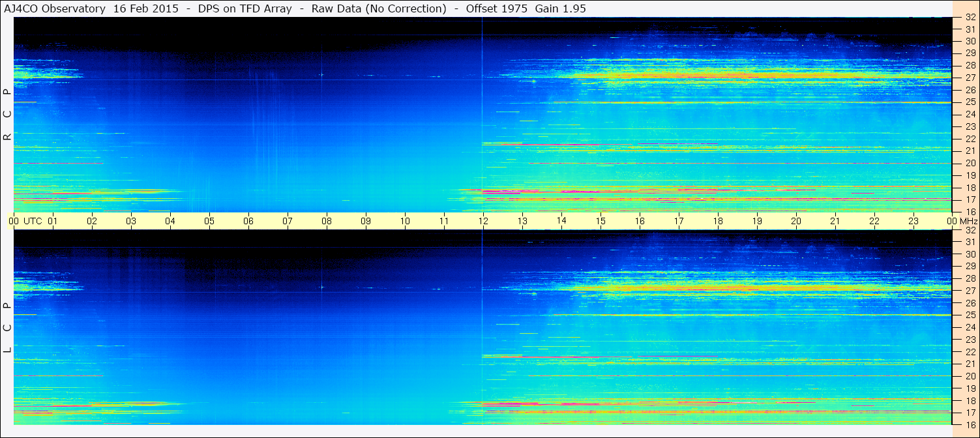
Task: Click the AJ4CO Observatory title text
Action: [x=55, y=8]
